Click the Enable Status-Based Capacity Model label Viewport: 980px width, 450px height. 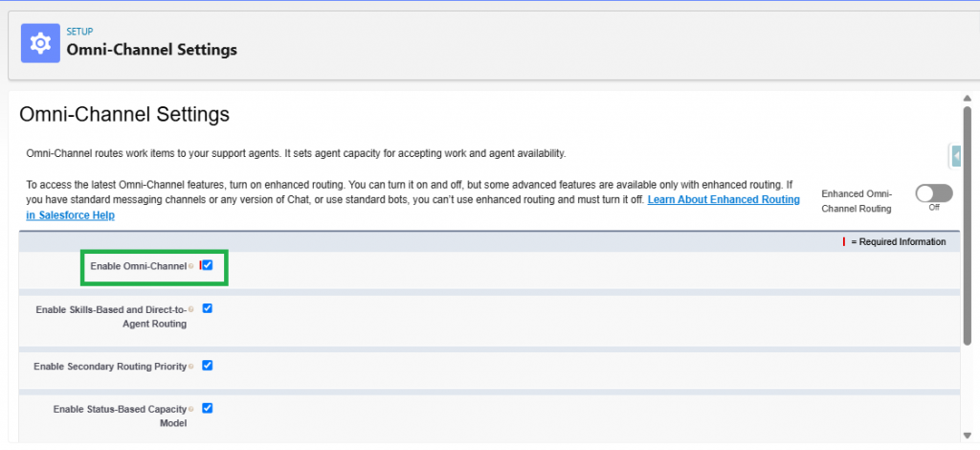pos(120,416)
